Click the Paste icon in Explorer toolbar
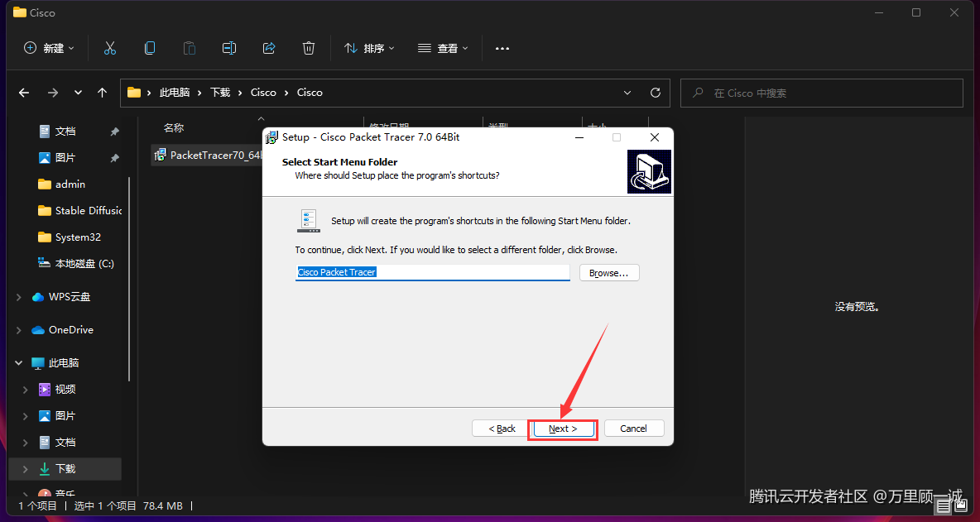980x522 pixels. pyautogui.click(x=190, y=48)
